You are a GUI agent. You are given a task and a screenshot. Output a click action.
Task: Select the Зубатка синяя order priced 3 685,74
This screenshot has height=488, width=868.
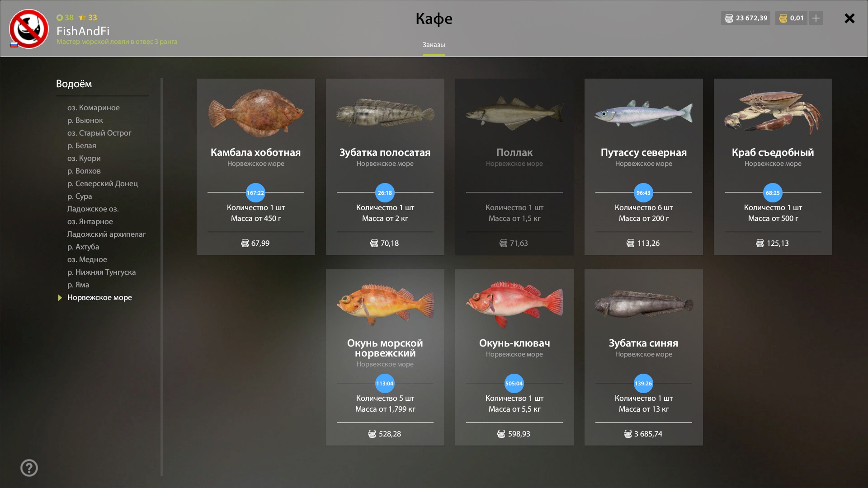pyautogui.click(x=644, y=357)
